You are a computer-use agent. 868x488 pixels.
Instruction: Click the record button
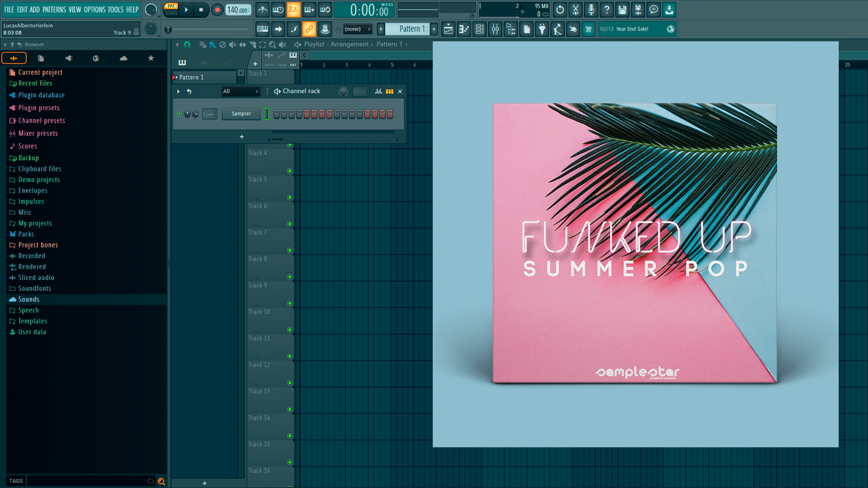point(217,10)
